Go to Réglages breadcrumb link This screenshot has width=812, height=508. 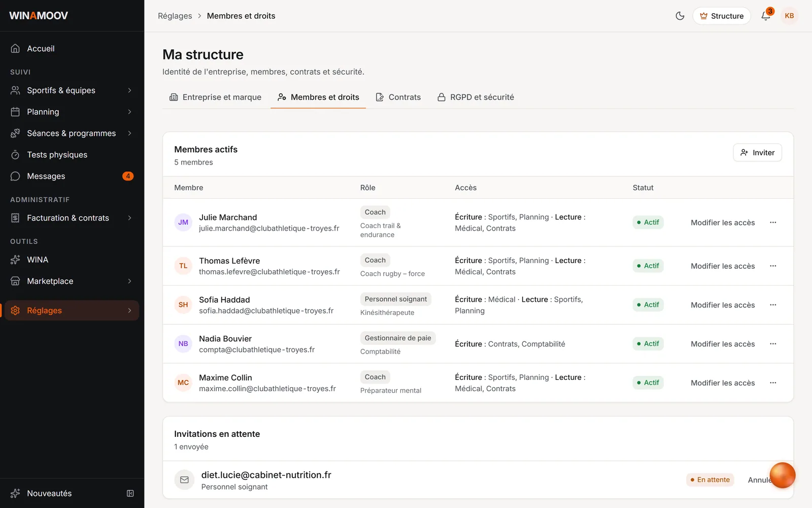[x=175, y=16]
